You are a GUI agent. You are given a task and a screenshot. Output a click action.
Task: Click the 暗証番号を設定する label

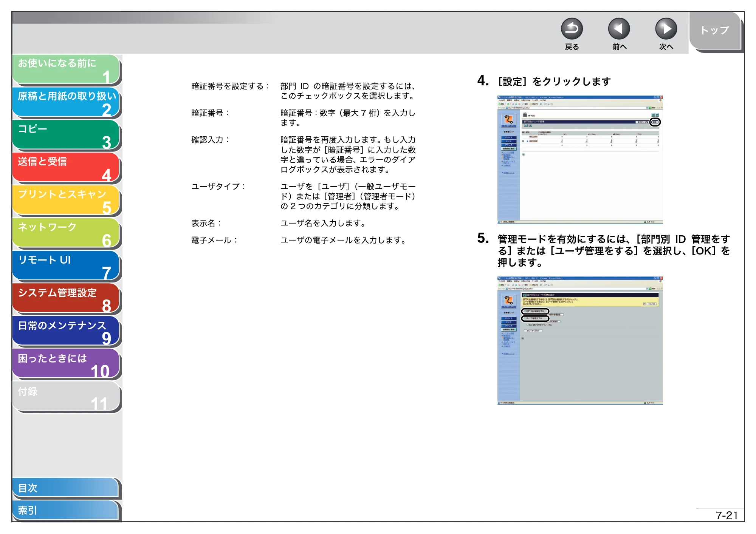click(x=230, y=86)
